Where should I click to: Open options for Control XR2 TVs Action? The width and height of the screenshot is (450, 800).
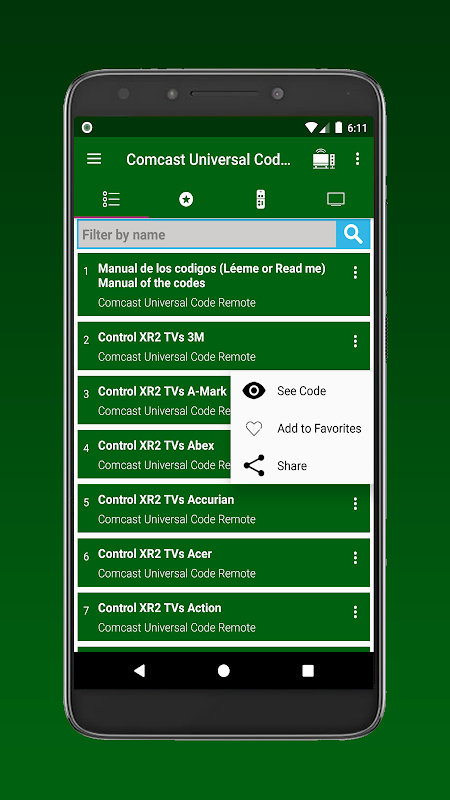click(355, 612)
